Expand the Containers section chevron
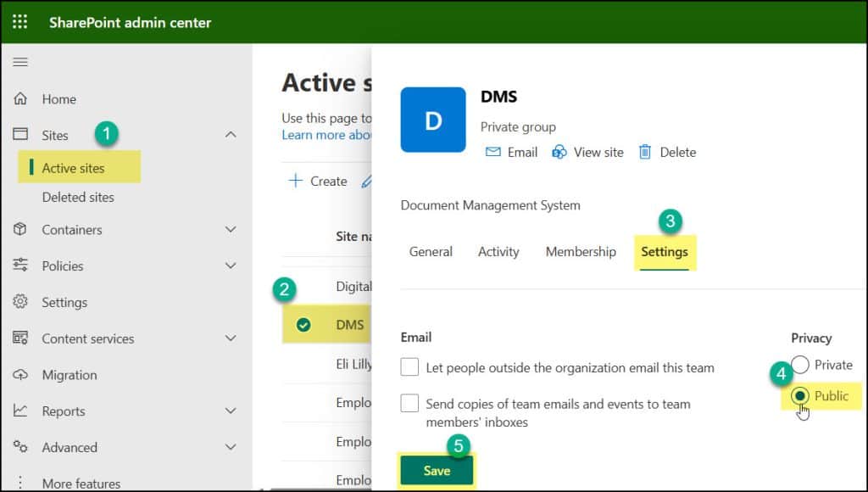868x492 pixels. click(x=231, y=229)
